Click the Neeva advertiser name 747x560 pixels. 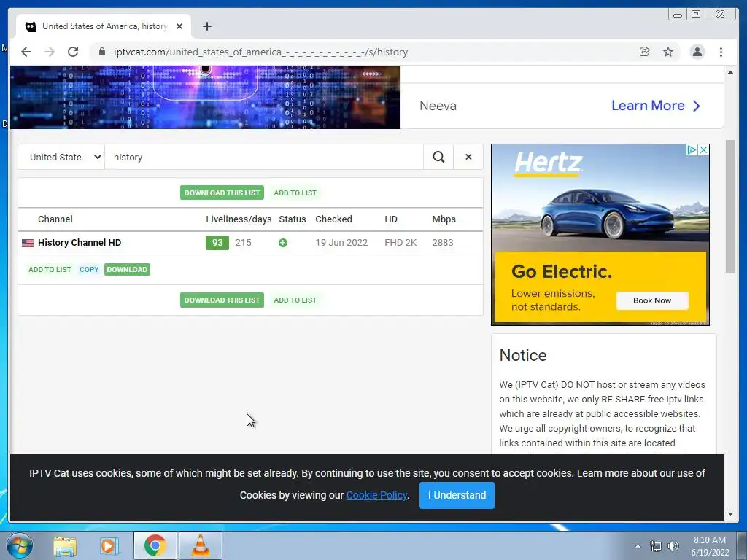tap(438, 106)
